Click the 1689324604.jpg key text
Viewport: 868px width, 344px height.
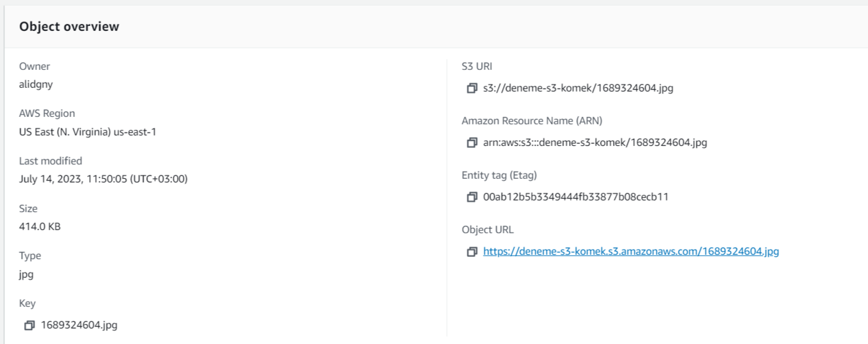click(x=79, y=325)
